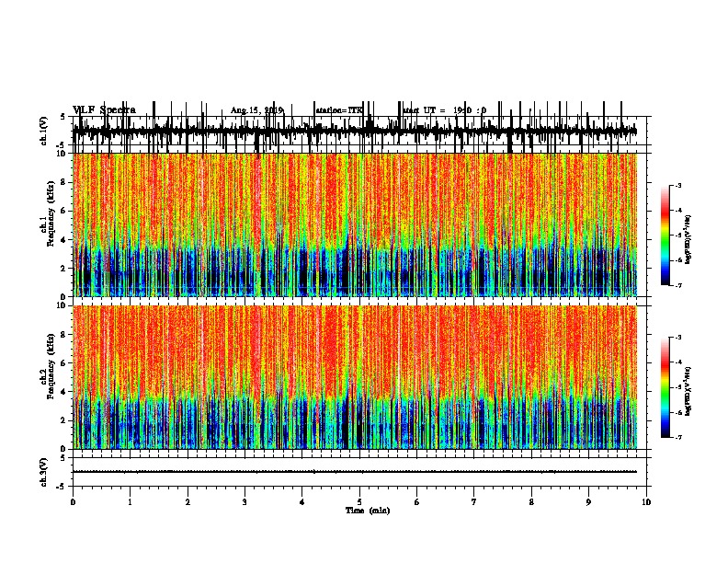Click the "ch.3(V)" waveform axis label
Viewport: 728px width, 563px height.
(x=43, y=473)
